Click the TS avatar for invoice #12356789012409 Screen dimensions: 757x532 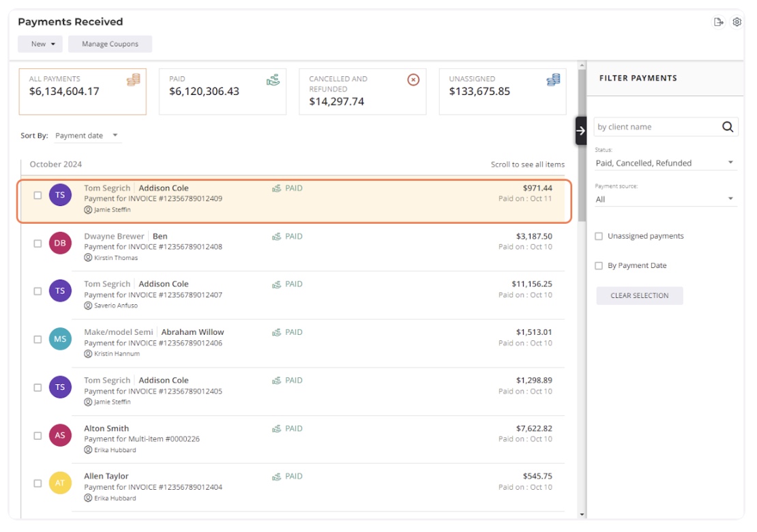point(60,195)
